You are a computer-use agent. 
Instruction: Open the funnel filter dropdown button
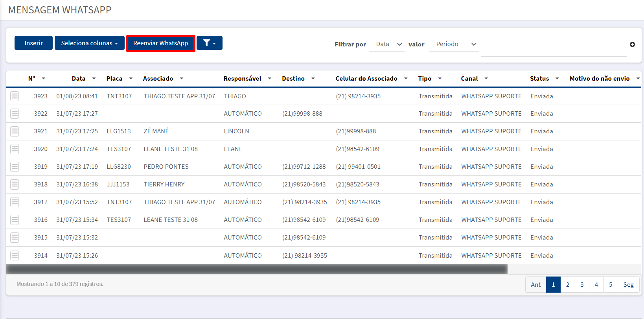(210, 43)
